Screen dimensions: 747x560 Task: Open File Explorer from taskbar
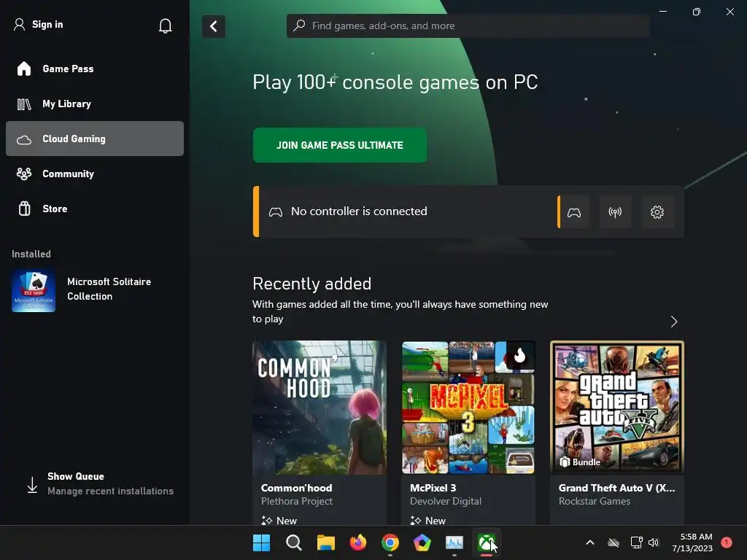pos(326,542)
